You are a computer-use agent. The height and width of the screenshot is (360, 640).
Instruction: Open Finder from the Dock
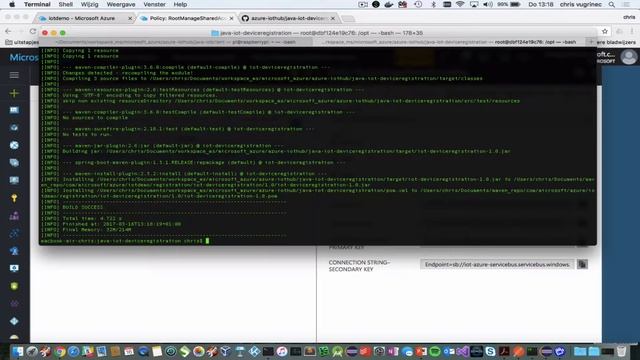point(18,352)
